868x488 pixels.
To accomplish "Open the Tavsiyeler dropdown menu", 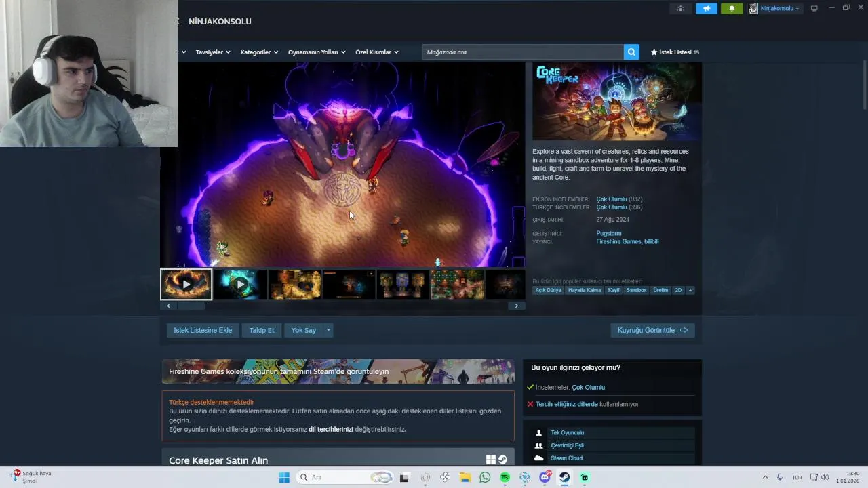I will click(213, 52).
